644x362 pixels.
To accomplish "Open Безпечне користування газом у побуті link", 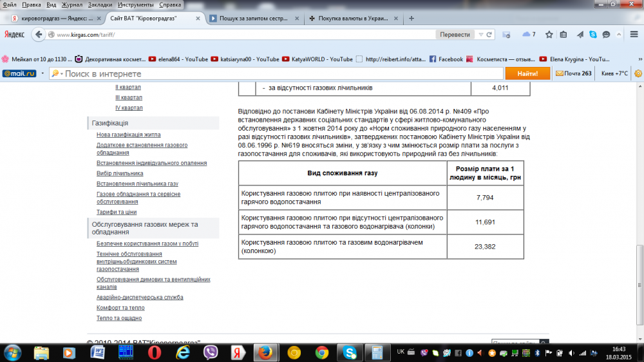I will (x=147, y=243).
